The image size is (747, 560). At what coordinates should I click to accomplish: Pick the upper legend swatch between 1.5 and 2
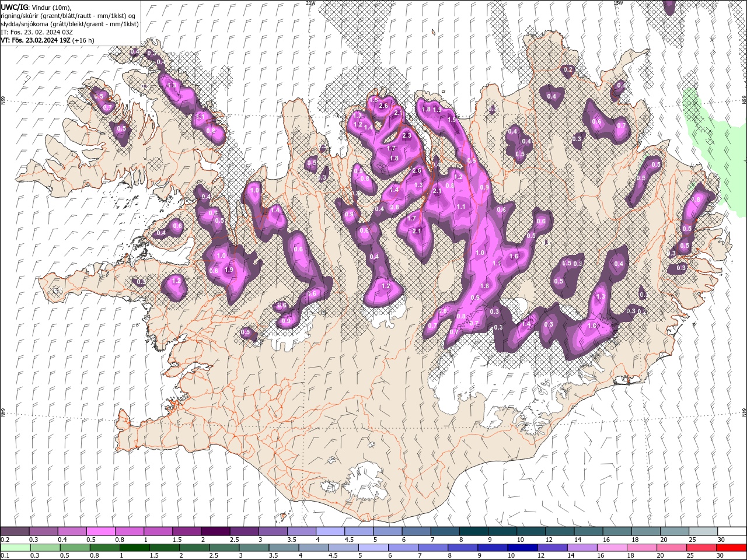[186, 531]
